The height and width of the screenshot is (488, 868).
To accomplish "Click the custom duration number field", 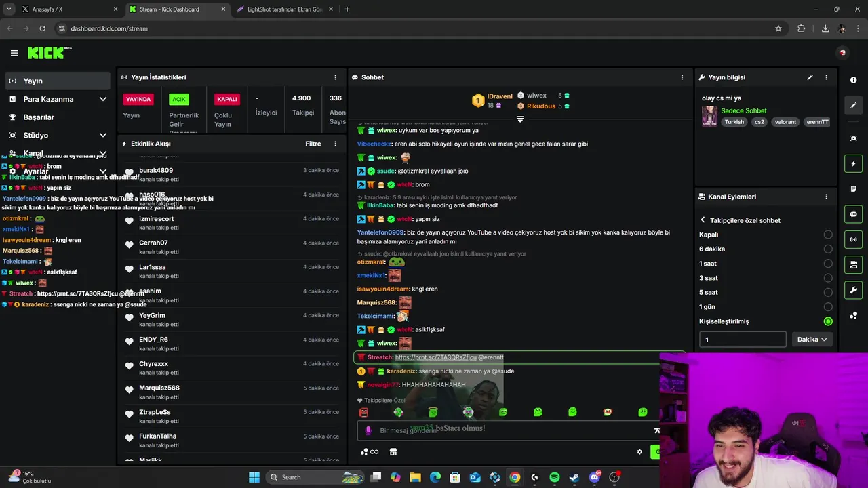I will tap(743, 340).
